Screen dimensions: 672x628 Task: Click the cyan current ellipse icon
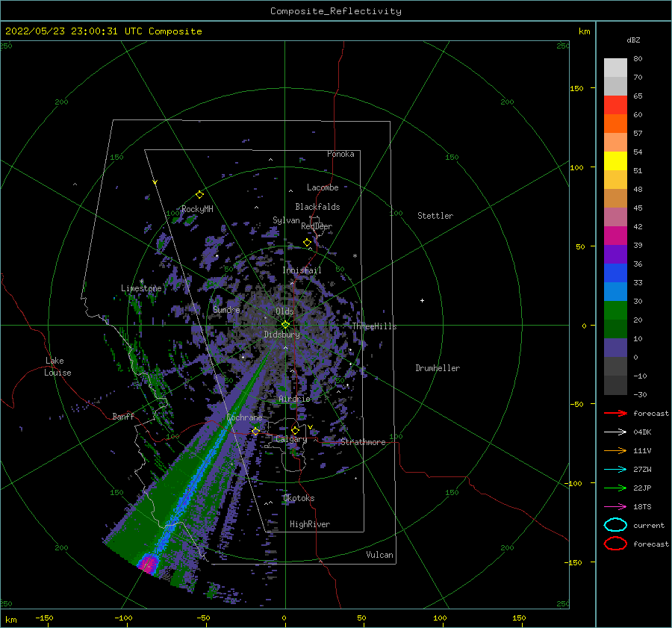615,525
